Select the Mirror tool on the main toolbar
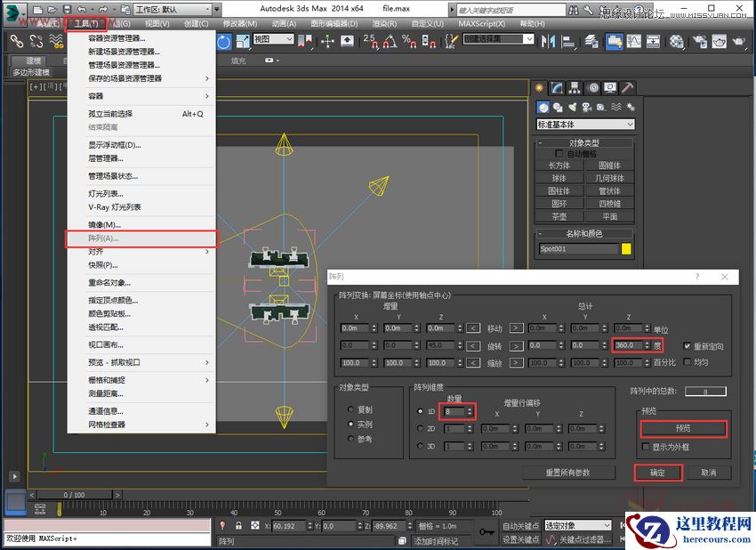 pyautogui.click(x=549, y=39)
